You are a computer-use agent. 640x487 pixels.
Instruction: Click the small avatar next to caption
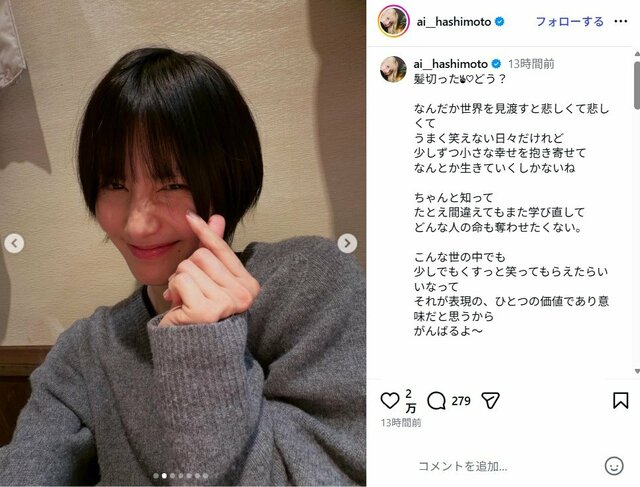click(393, 69)
